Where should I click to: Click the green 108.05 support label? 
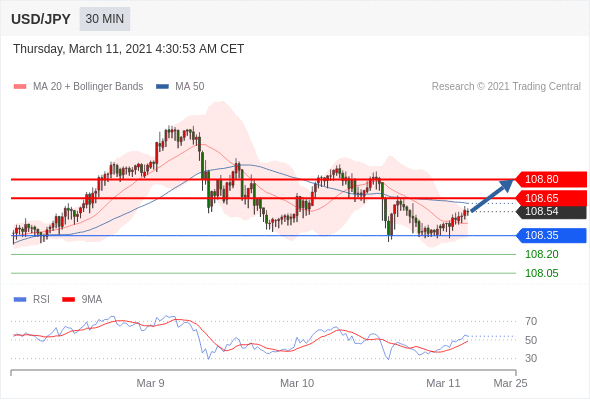(x=541, y=273)
